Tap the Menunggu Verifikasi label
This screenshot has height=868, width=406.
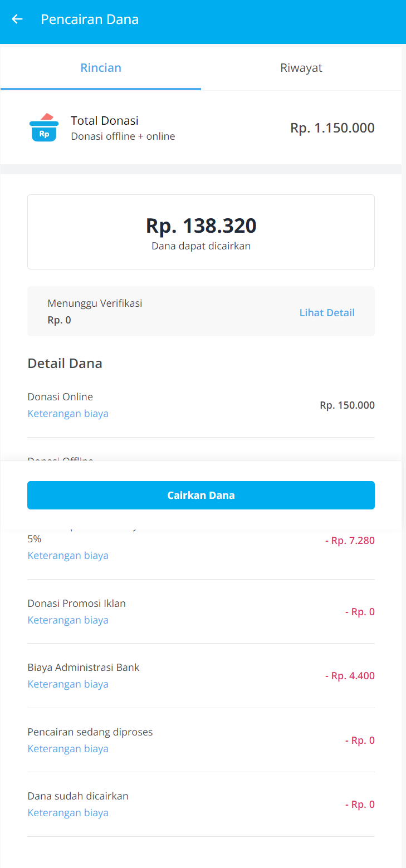coord(95,303)
